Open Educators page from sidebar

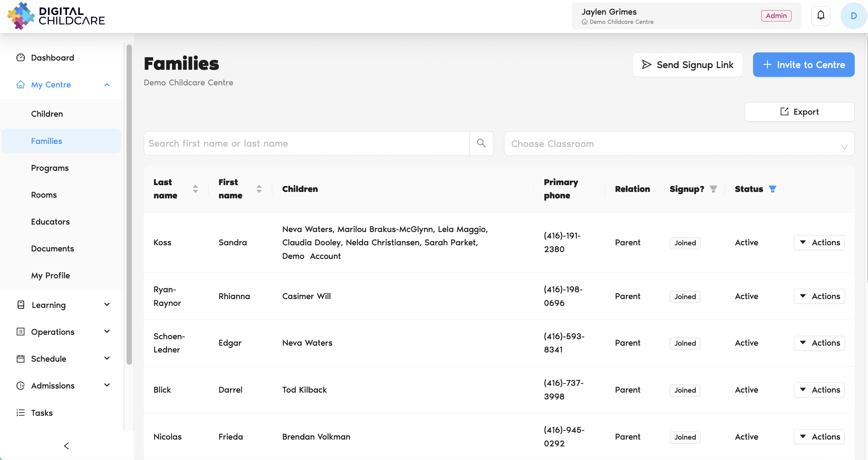(50, 222)
